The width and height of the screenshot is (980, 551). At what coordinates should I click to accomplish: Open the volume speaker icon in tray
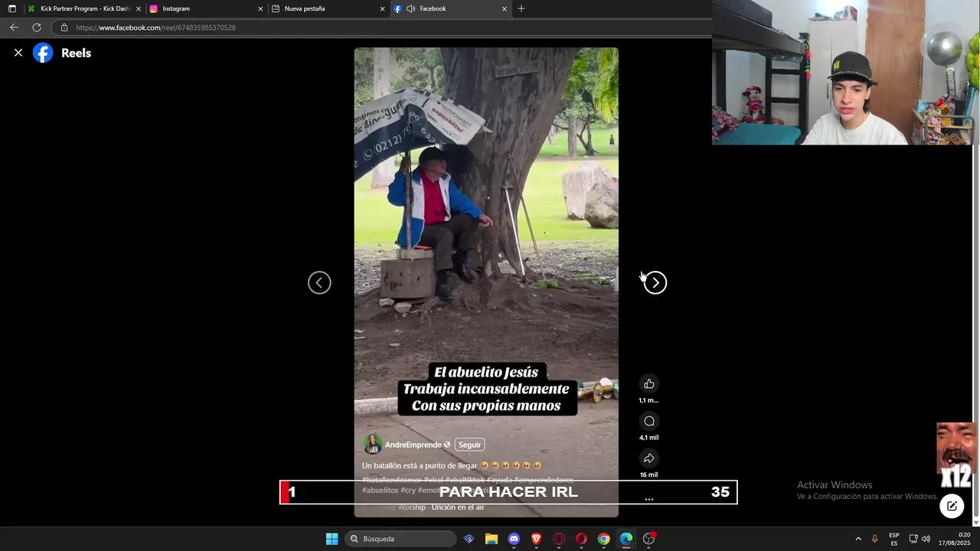[926, 539]
